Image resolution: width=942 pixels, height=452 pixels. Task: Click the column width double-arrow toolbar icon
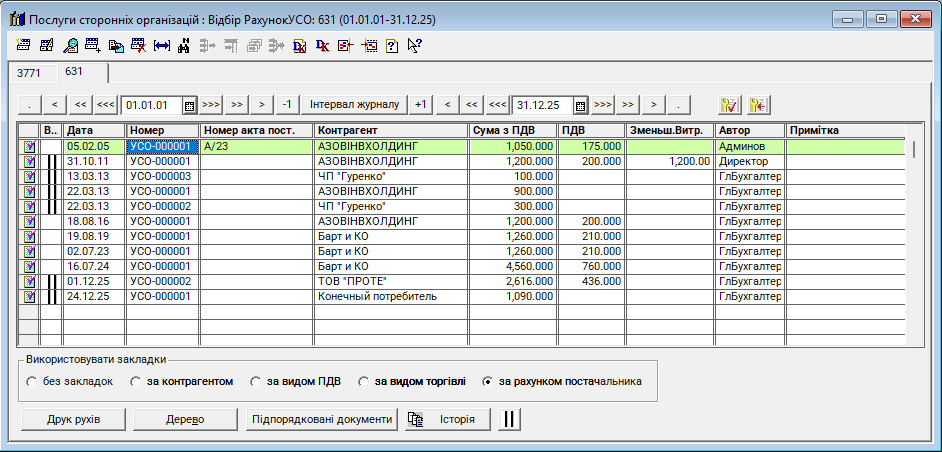tap(161, 45)
